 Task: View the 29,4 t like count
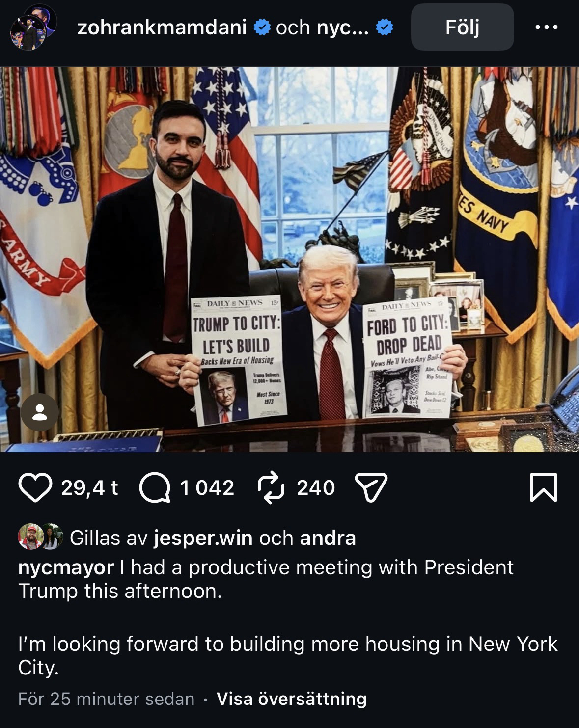pyautogui.click(x=90, y=487)
